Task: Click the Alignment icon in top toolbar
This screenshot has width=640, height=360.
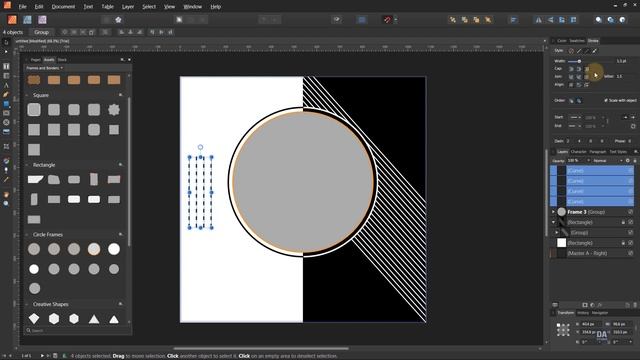Action: click(x=513, y=20)
